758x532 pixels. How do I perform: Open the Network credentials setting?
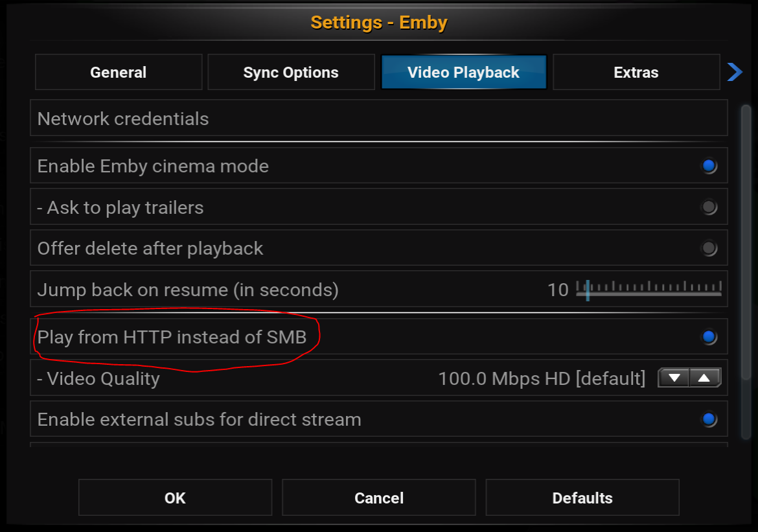coord(378,119)
